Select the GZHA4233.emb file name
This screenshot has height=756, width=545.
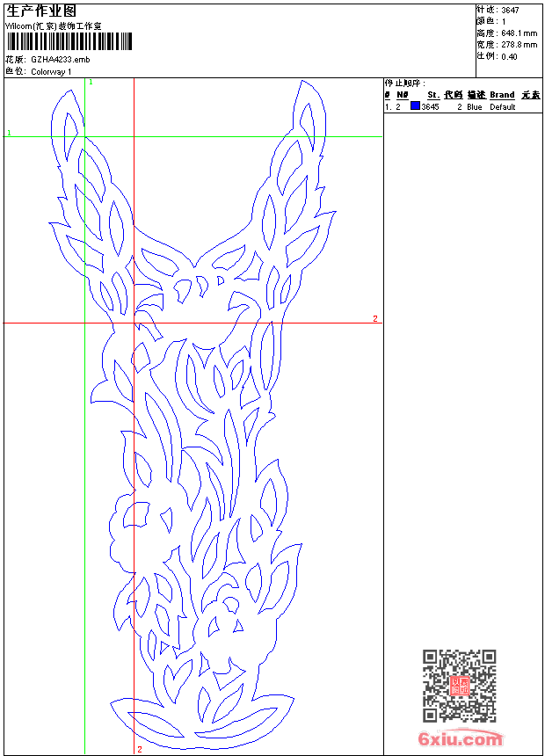60,60
